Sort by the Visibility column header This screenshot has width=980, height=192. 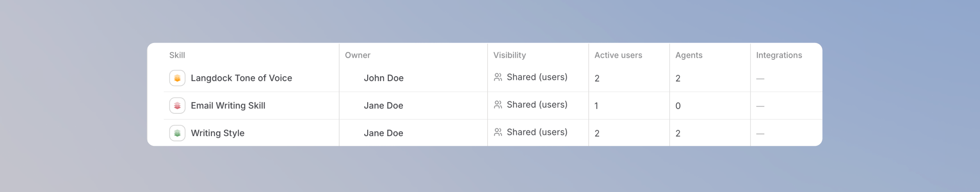click(510, 55)
